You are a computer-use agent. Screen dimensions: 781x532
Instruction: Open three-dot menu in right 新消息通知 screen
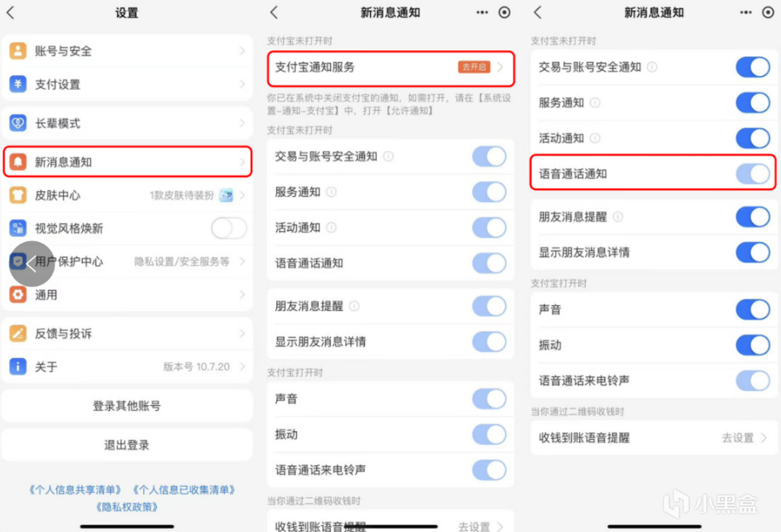746,13
